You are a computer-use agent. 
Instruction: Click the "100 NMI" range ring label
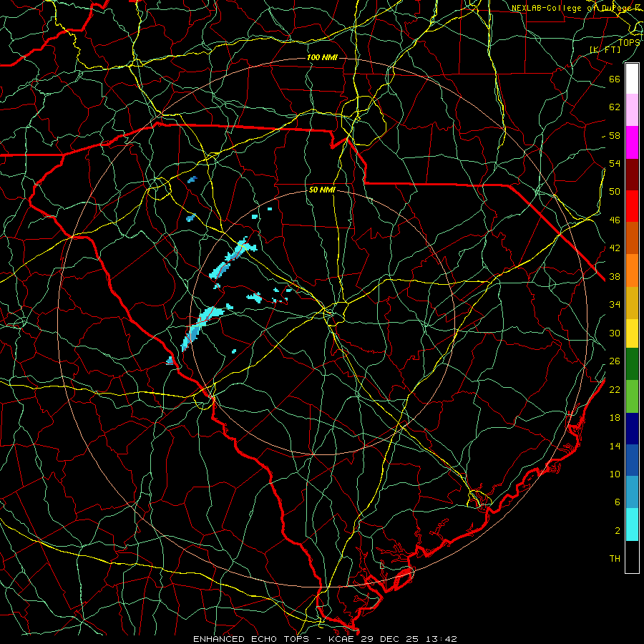[x=323, y=57]
